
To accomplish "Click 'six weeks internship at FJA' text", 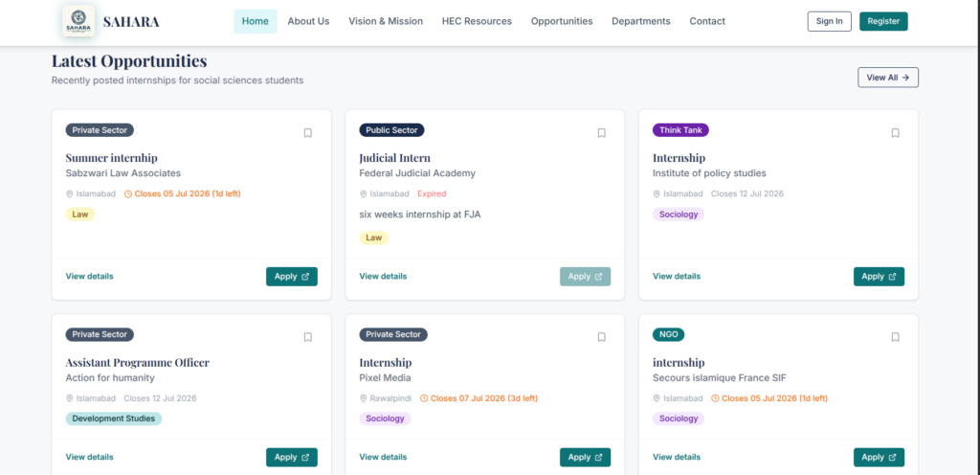I will pyautogui.click(x=420, y=215).
